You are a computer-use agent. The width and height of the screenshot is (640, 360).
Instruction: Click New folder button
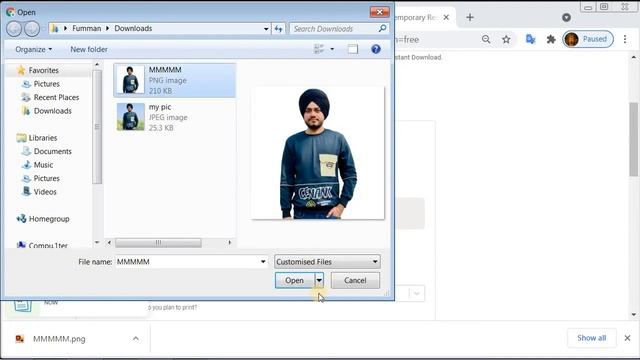click(x=89, y=49)
